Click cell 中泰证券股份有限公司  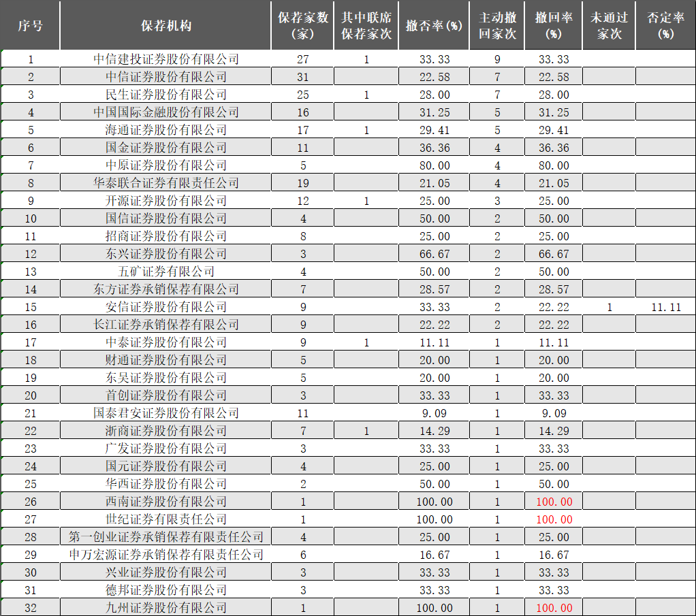pos(165,342)
